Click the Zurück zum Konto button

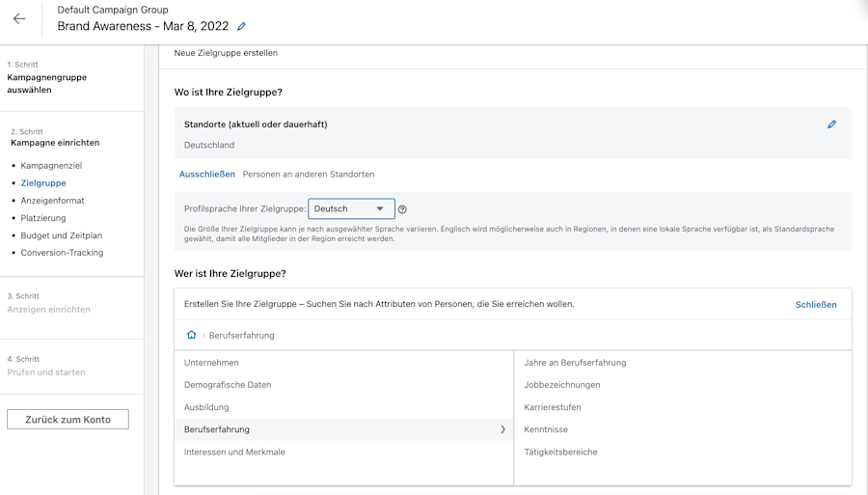click(x=68, y=419)
